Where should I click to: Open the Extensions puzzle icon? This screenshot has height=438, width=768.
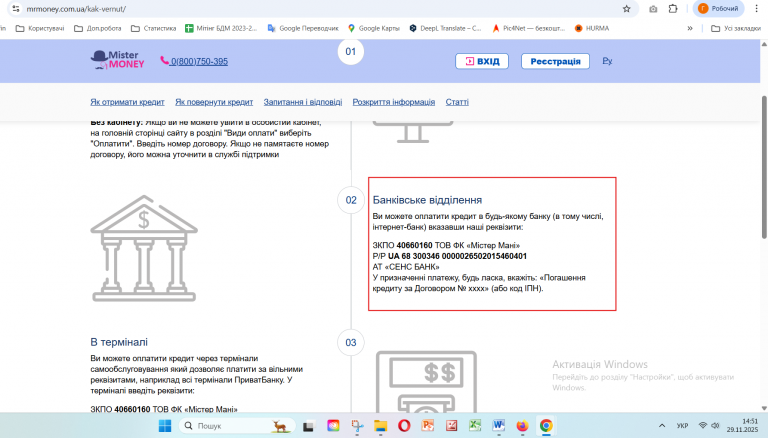[673, 9]
